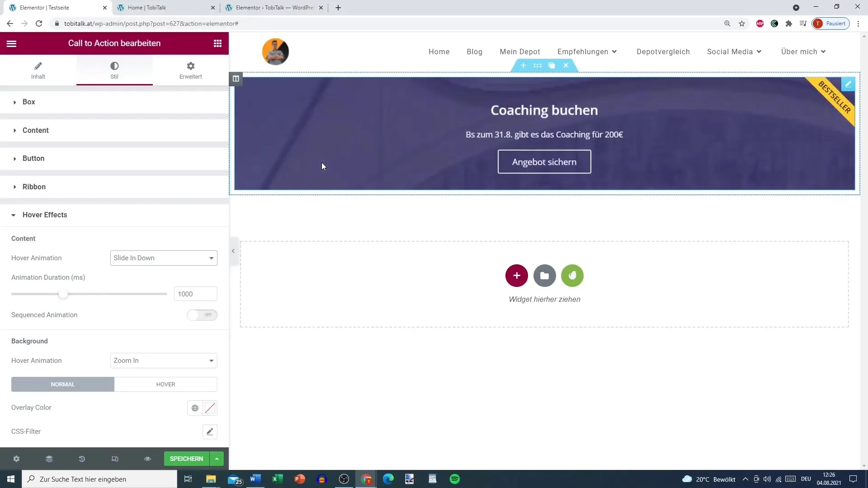Open the Background Hover Animation dropdown
This screenshot has height=488, width=868.
(x=164, y=361)
